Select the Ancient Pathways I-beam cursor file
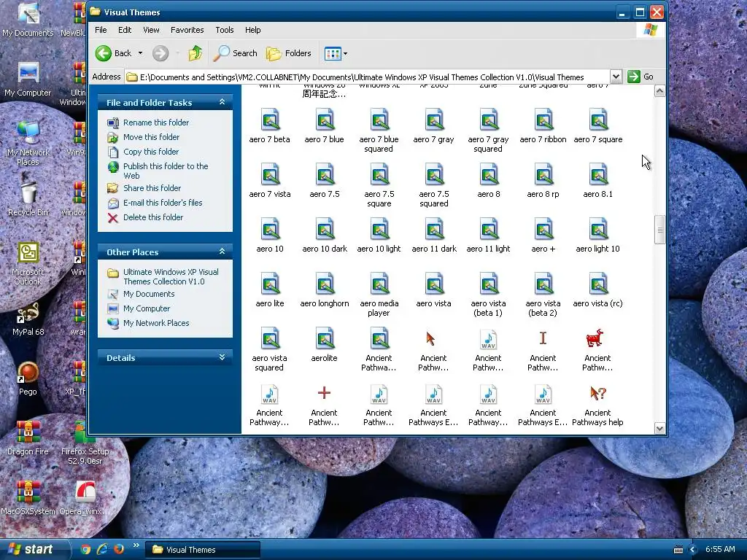 click(543, 349)
